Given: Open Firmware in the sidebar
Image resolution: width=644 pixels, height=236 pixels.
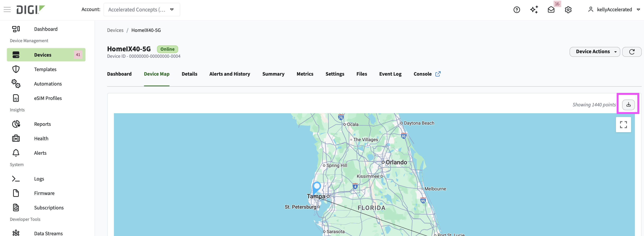Looking at the screenshot, I should point(44,193).
